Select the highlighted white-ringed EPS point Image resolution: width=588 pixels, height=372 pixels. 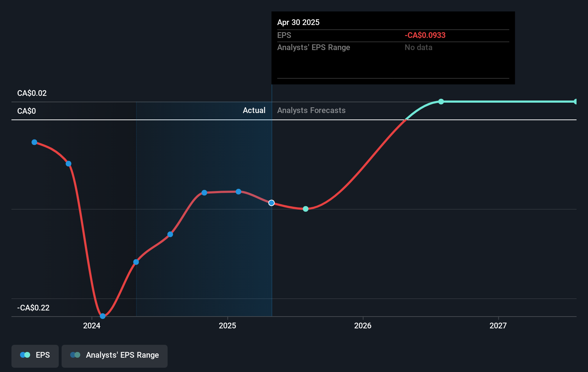[x=271, y=203]
